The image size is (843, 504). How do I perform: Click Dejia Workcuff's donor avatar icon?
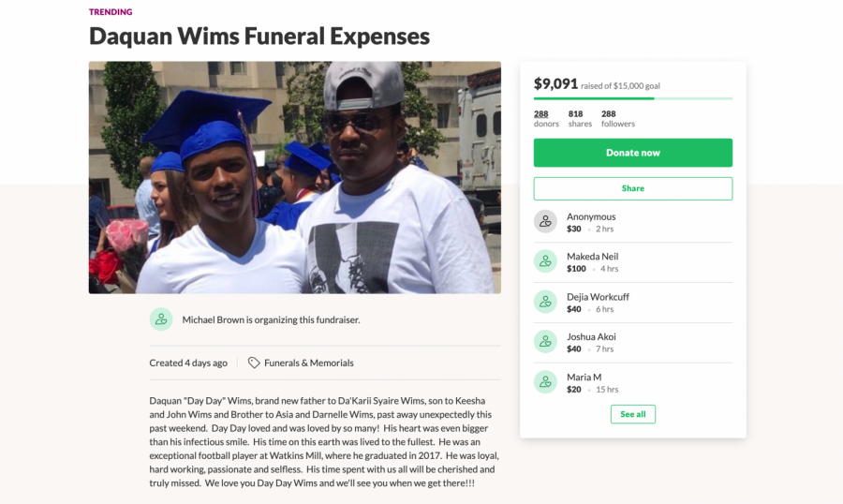tap(545, 302)
